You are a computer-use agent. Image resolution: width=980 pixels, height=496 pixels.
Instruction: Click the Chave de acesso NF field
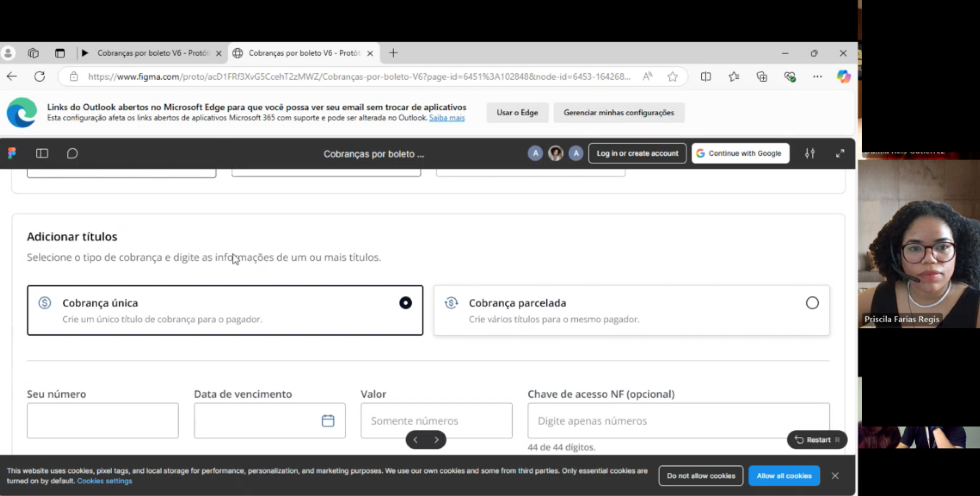678,420
